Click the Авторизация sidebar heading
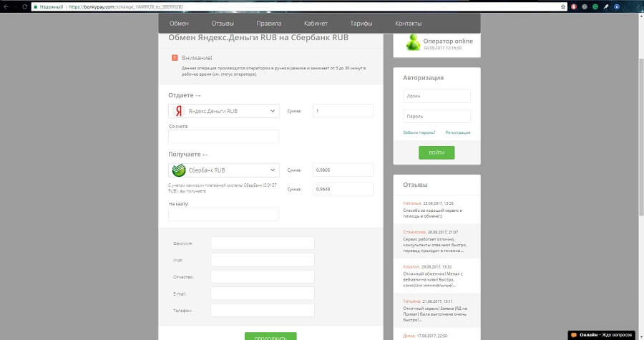 [x=424, y=77]
